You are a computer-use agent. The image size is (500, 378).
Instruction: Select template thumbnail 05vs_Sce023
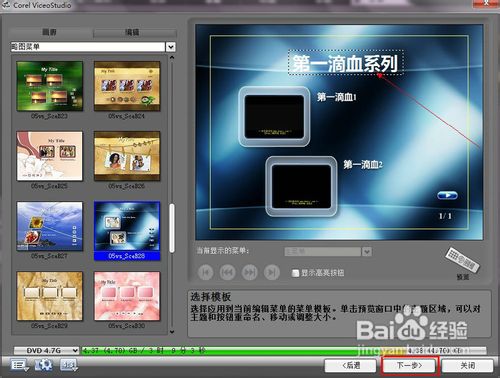click(49, 86)
